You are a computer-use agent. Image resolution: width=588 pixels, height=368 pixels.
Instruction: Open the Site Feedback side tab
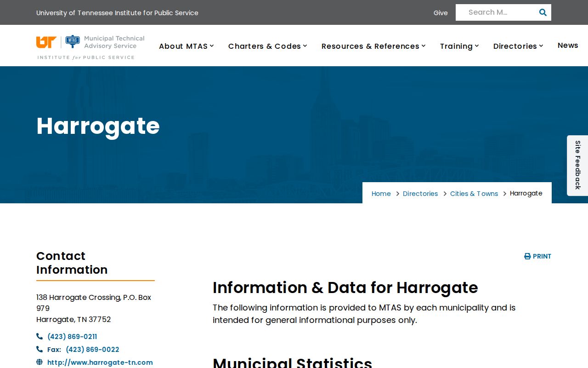tap(577, 165)
